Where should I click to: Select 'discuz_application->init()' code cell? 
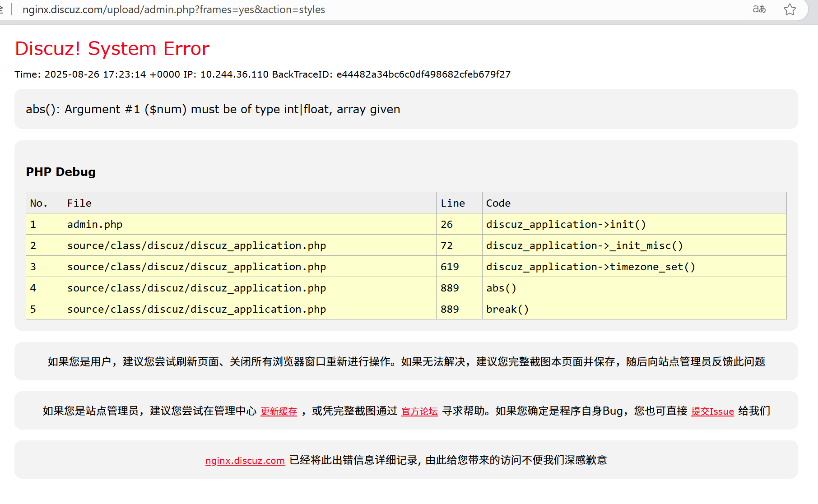click(634, 224)
